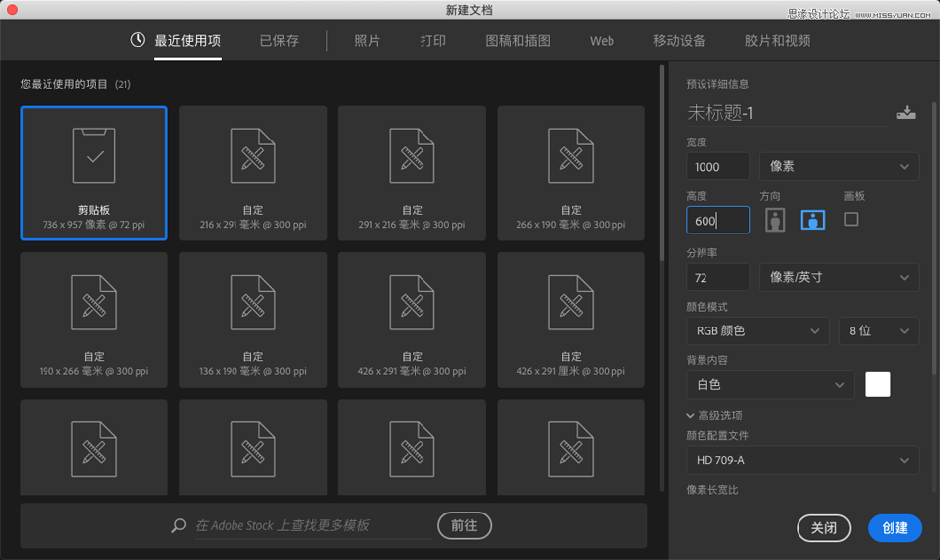
Task: Switch to the 移动设备 tab
Action: tap(679, 41)
